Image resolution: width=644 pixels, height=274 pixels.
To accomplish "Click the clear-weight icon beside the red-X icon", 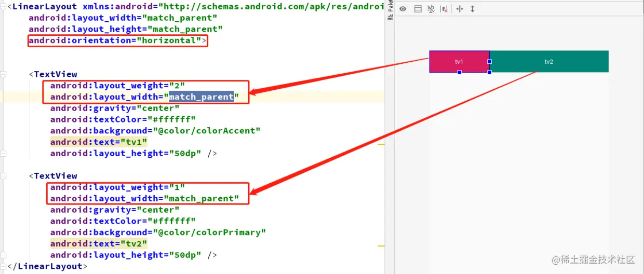I will (431, 9).
